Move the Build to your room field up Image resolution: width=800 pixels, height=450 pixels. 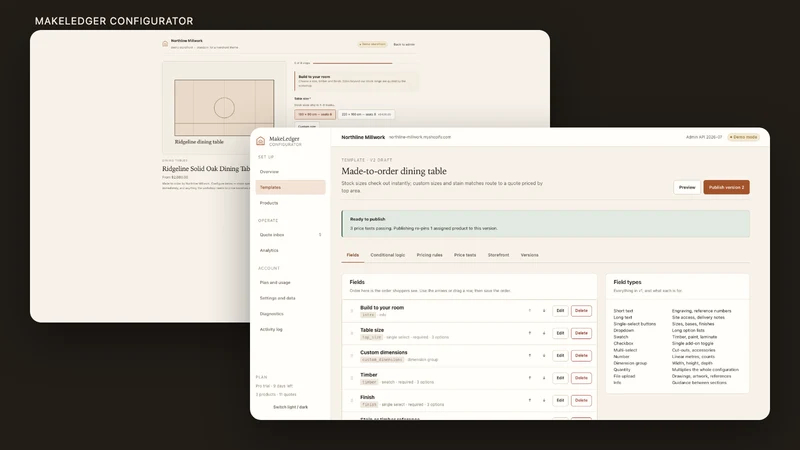pyautogui.click(x=530, y=311)
